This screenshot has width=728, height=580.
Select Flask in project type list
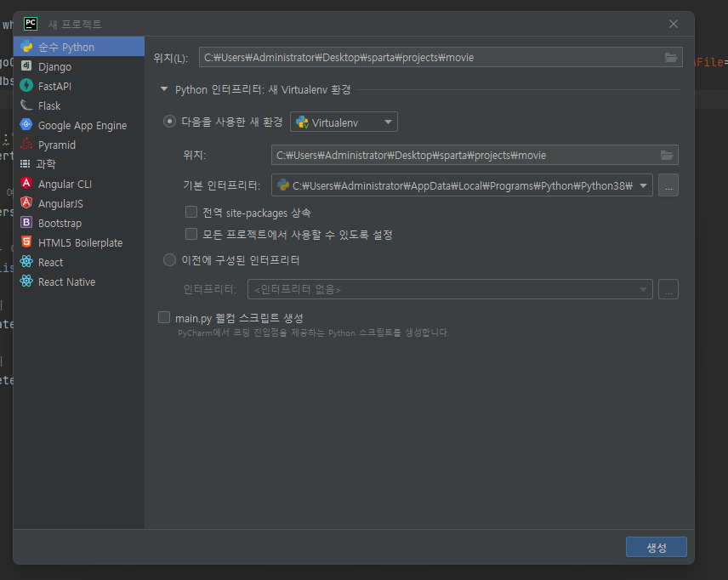click(x=79, y=105)
